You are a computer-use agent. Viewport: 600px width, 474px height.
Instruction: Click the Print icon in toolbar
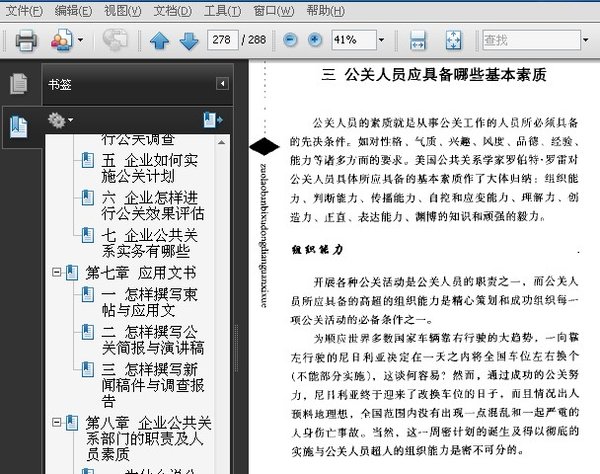click(x=26, y=40)
